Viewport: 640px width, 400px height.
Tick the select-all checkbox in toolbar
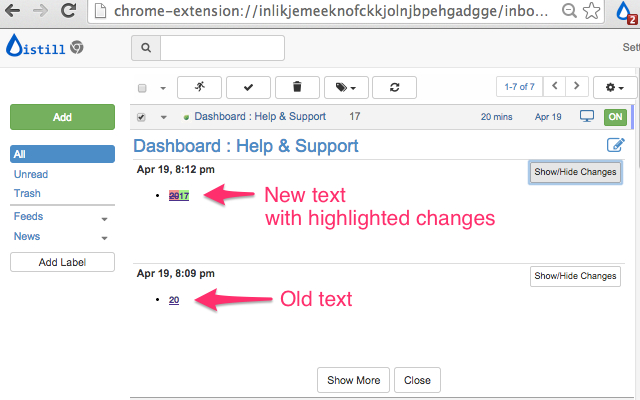click(142, 88)
